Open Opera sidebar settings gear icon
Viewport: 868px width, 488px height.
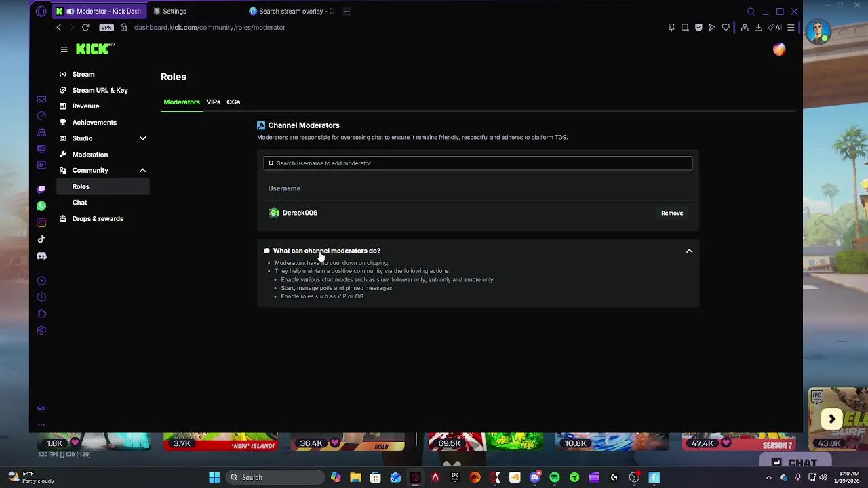click(x=41, y=331)
